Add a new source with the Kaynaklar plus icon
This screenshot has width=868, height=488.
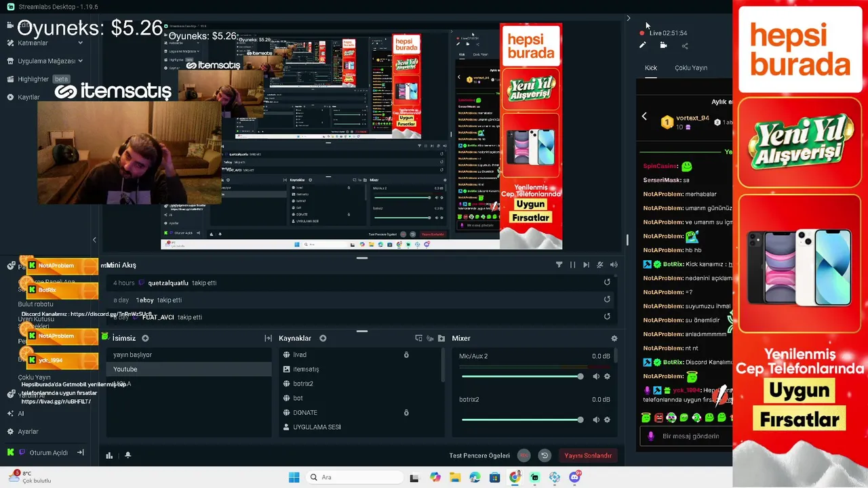323,338
